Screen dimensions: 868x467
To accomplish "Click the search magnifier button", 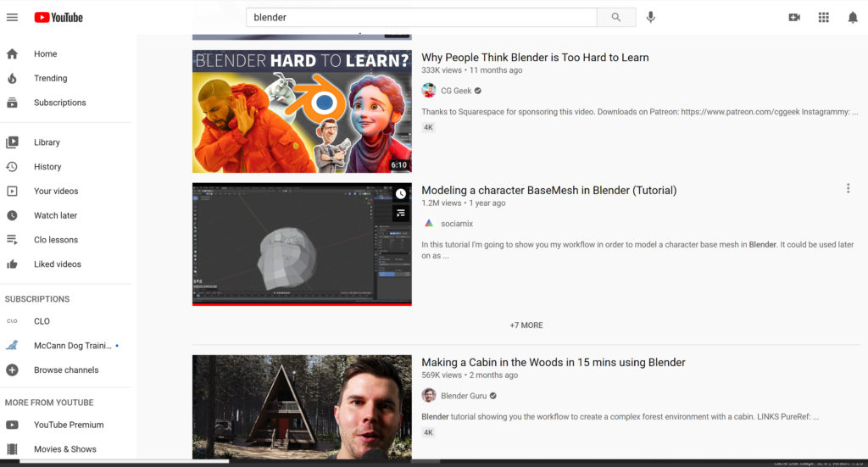I will tap(616, 17).
